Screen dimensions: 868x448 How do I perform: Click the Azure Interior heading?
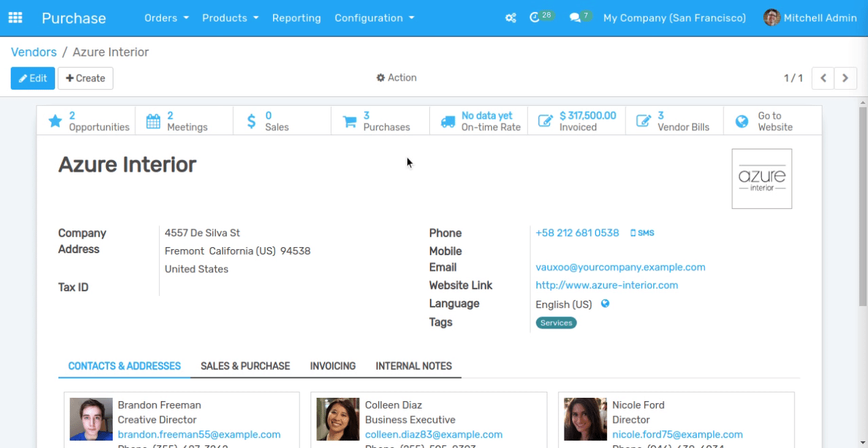(127, 164)
